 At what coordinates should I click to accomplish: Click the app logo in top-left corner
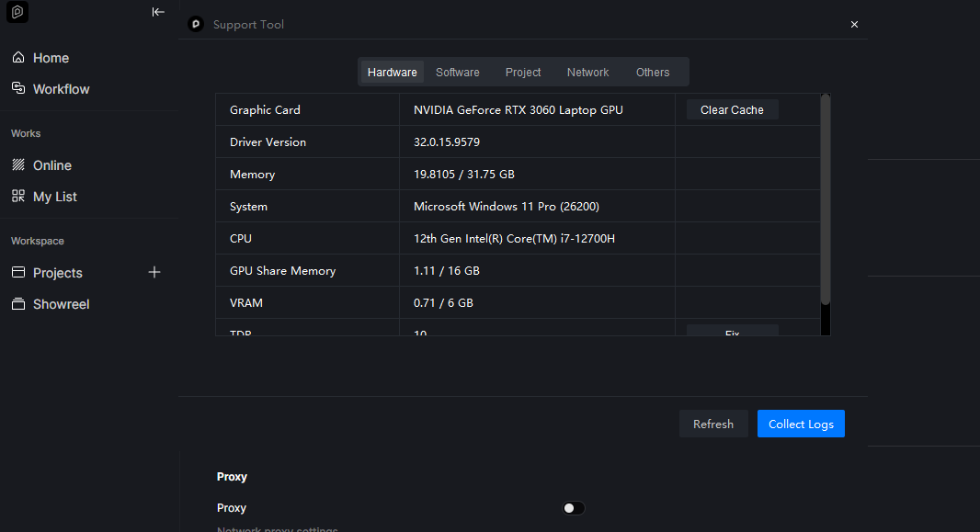[x=18, y=12]
